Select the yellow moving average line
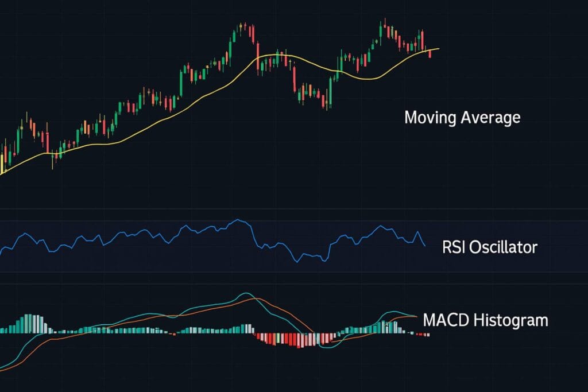The image size is (588, 392). tap(172, 114)
